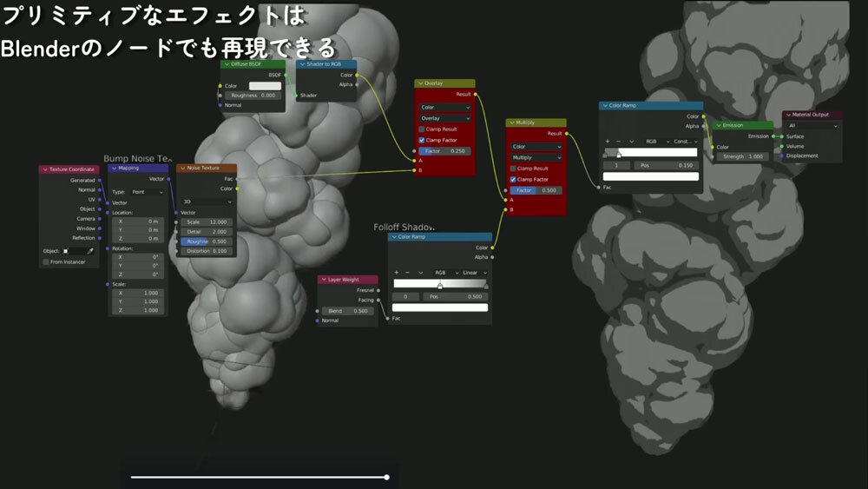Image resolution: width=868 pixels, height=489 pixels.
Task: Open the Overlay blend mode dropdown
Action: pos(444,118)
